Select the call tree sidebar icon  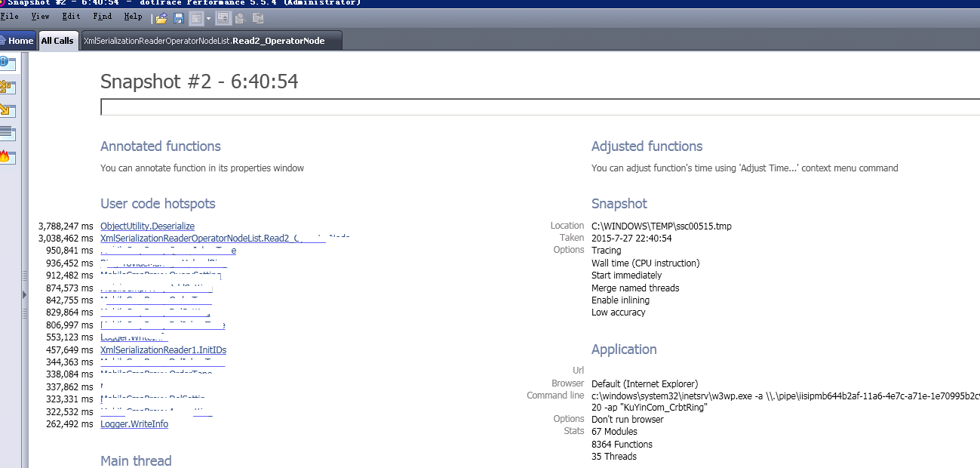(8, 87)
